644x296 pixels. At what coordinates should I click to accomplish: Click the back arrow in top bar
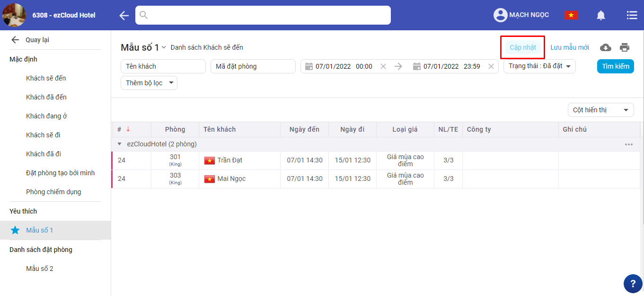click(x=124, y=16)
